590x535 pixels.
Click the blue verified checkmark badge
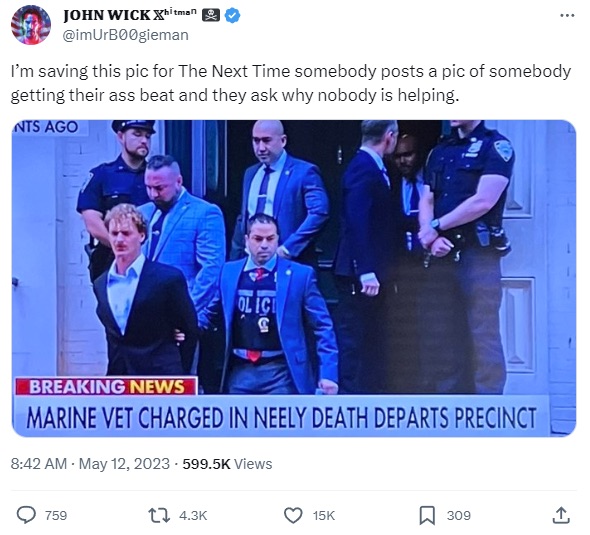coord(232,15)
